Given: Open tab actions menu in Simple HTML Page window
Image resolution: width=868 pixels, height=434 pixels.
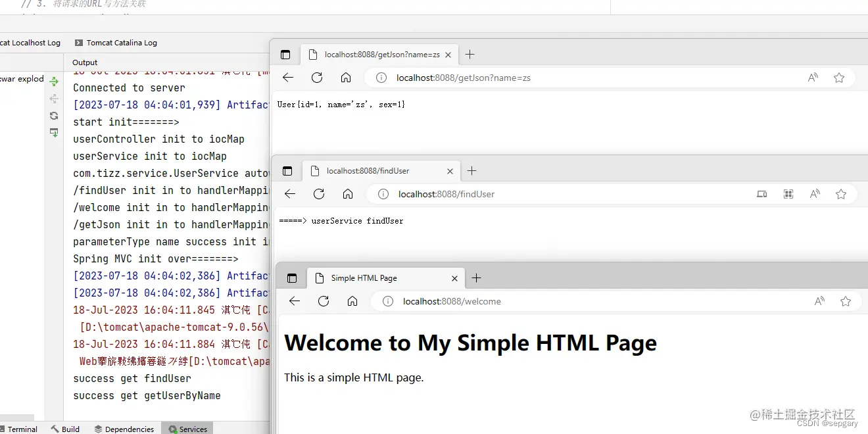Looking at the screenshot, I should [x=292, y=278].
